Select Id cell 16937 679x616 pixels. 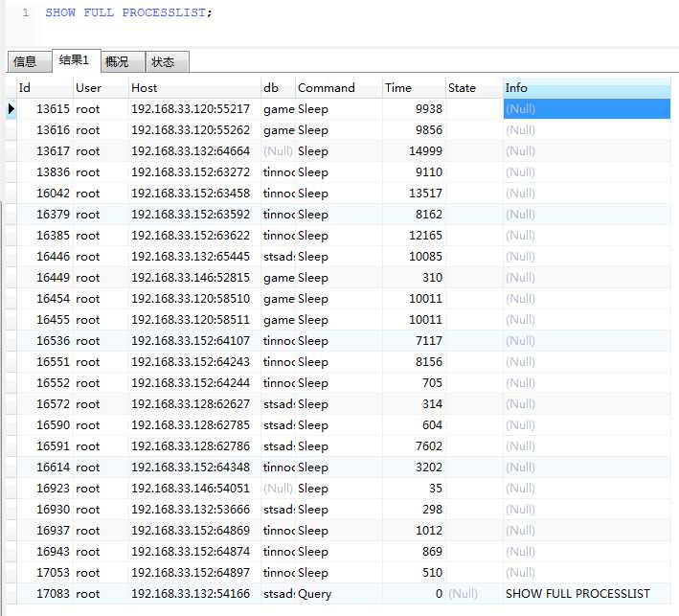point(45,531)
